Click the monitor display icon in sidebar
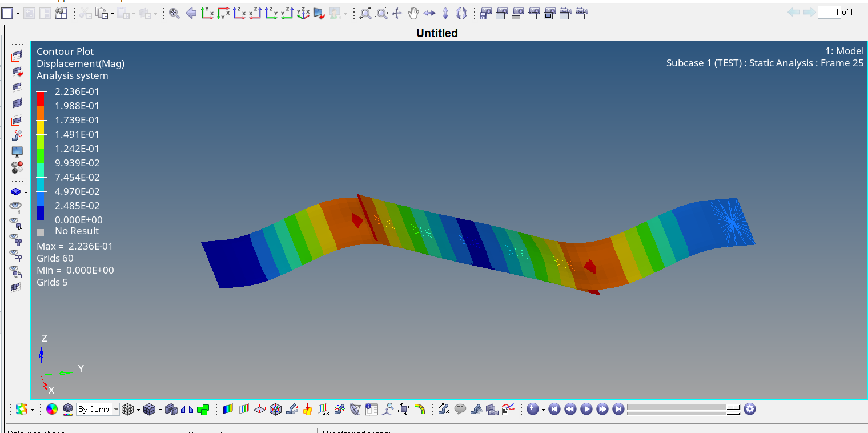This screenshot has width=868, height=433. pyautogui.click(x=17, y=152)
